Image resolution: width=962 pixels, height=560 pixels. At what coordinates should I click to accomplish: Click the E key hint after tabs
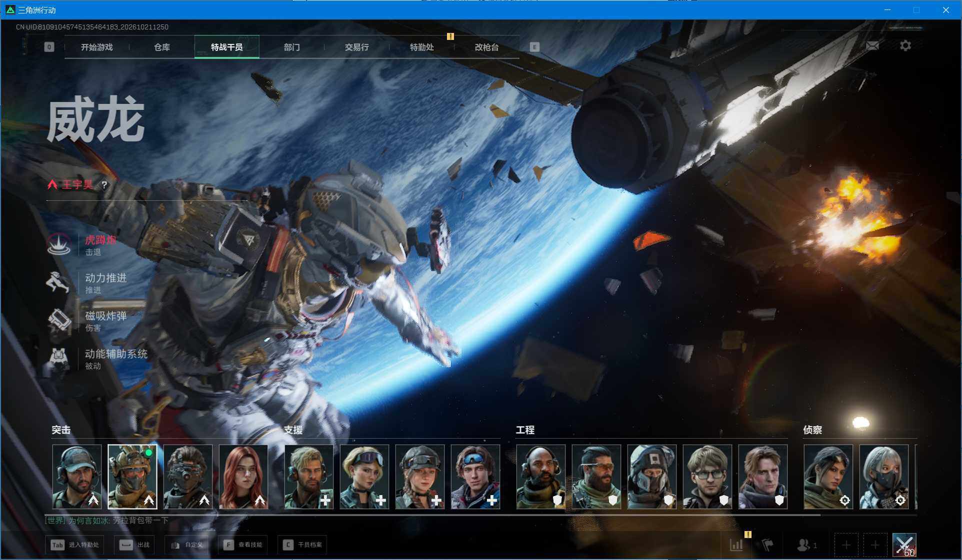pyautogui.click(x=534, y=47)
